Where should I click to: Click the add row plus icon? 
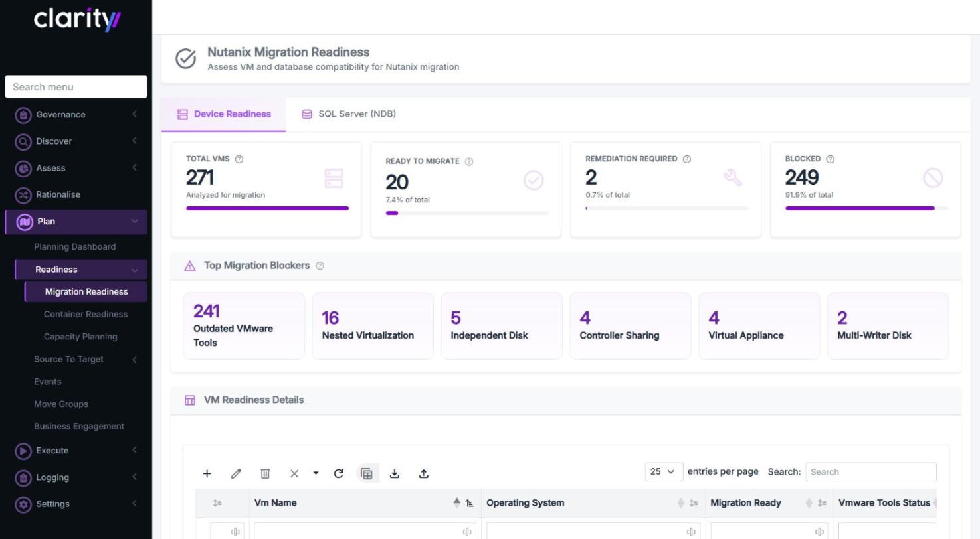tap(207, 473)
